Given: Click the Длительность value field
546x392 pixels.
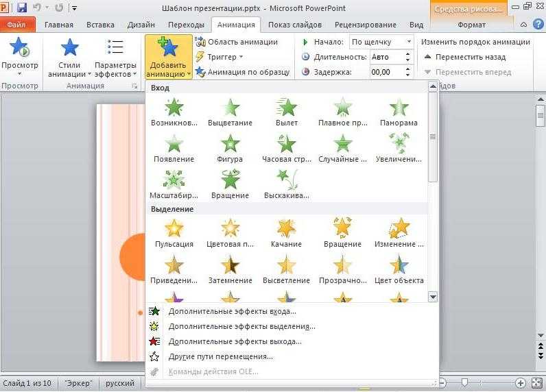Looking at the screenshot, I should 386,57.
